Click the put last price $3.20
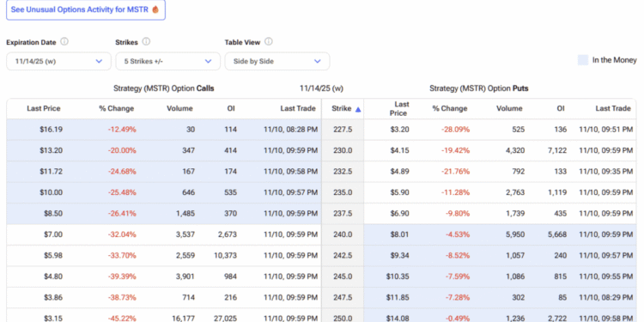 [x=399, y=130]
